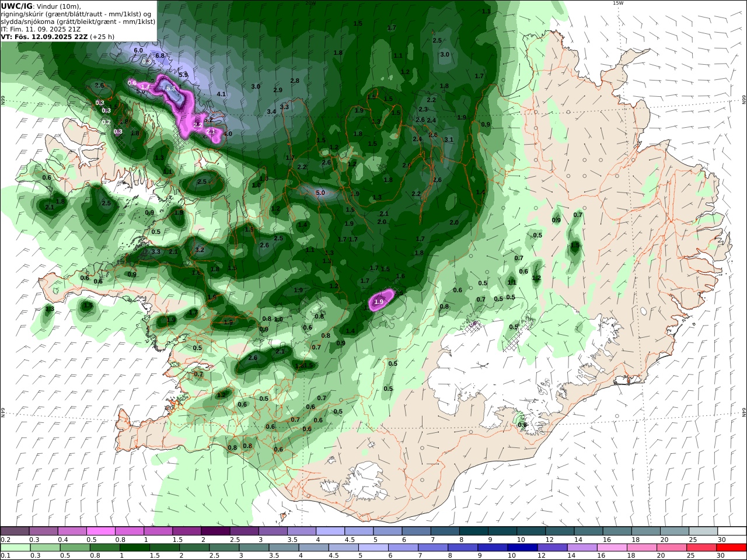The height and width of the screenshot is (560, 747).
Task: Pick the bottom legend swatch labeled 4.5
Action: [x=344, y=548]
